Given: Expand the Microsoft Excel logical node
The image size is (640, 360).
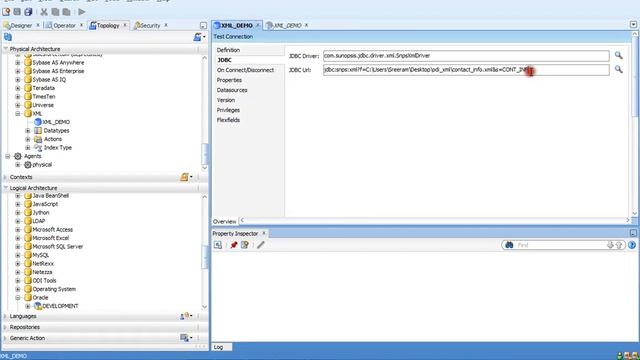Looking at the screenshot, I should tap(18, 238).
